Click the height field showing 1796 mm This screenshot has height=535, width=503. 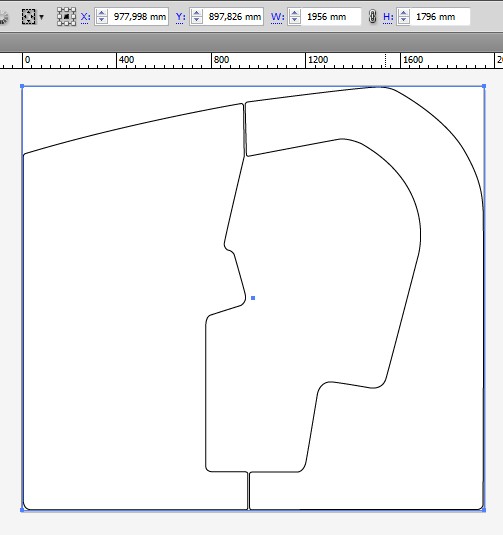440,16
